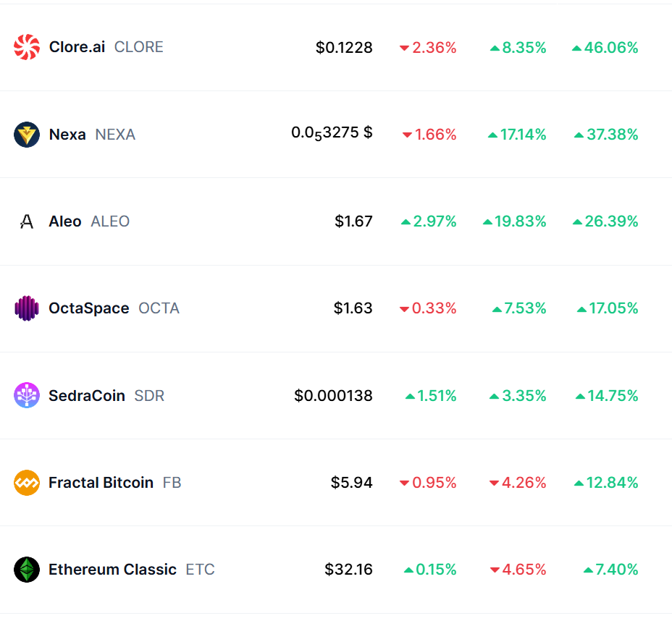Click the CLORE ticker symbol
The height and width of the screenshot is (621, 672).
[139, 47]
